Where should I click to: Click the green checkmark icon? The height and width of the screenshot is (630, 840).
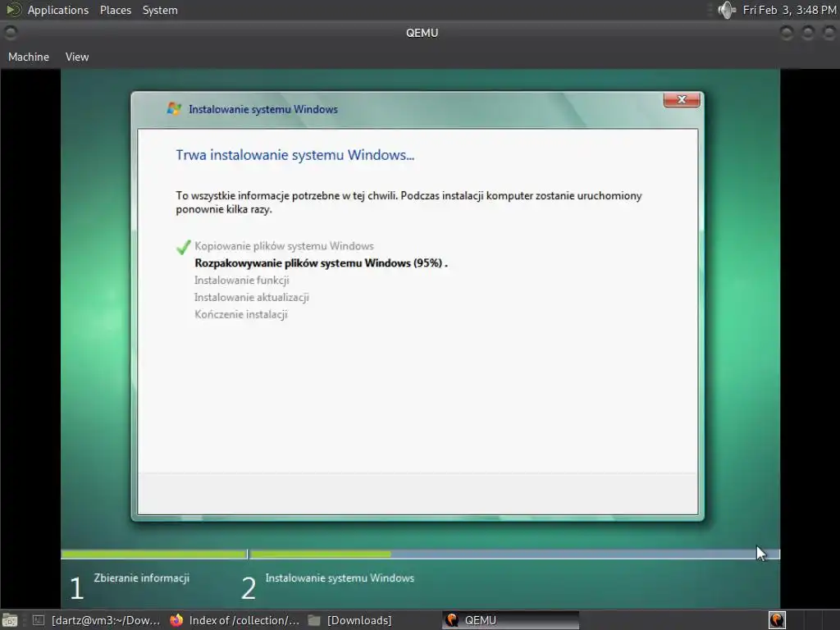[x=183, y=247]
